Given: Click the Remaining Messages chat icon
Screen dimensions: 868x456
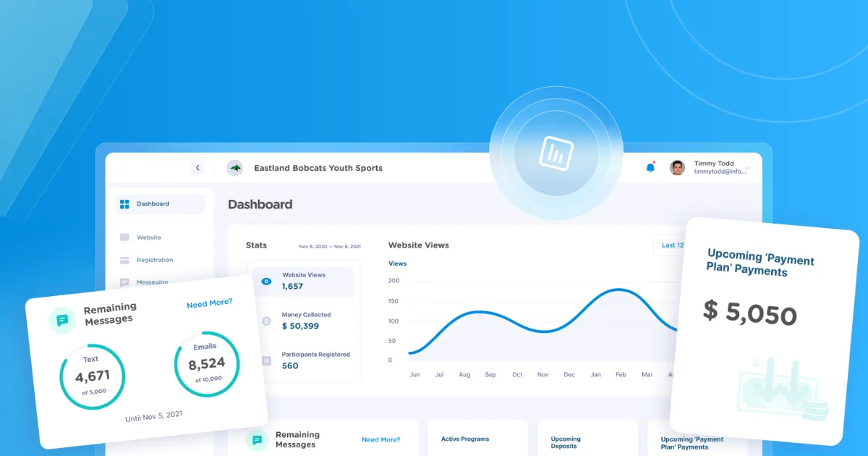Looking at the screenshot, I should tap(62, 318).
